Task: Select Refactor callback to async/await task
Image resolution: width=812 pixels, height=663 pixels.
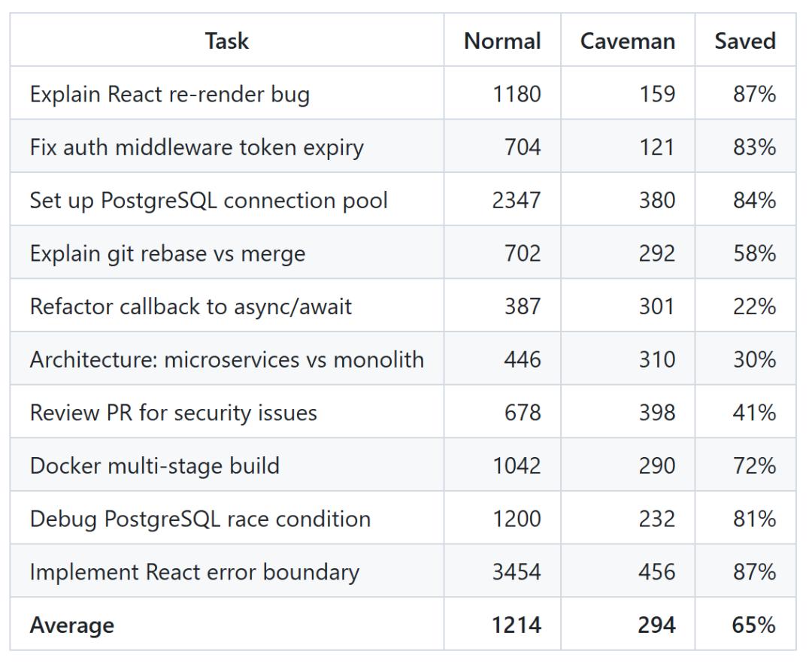Action: tap(191, 307)
